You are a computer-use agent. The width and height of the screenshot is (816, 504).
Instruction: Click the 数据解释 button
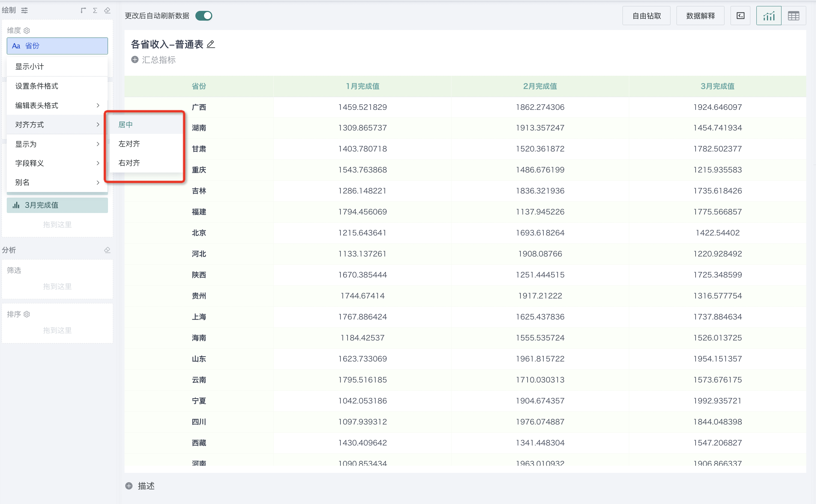tap(700, 16)
